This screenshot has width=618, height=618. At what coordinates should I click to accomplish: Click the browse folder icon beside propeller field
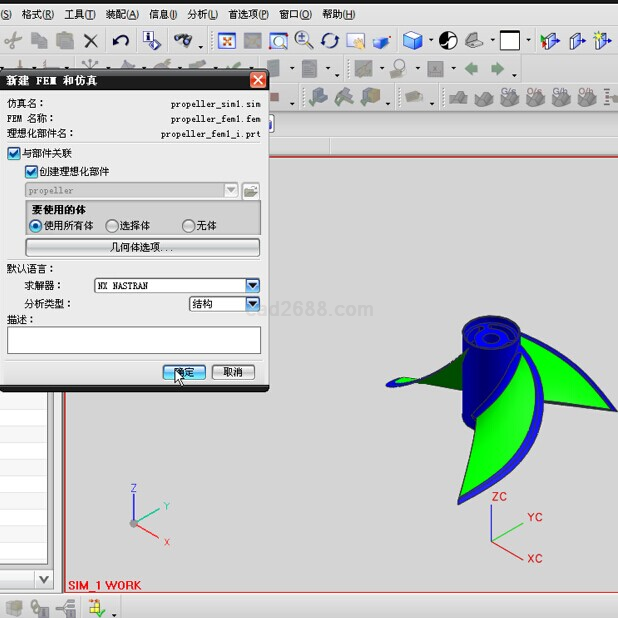click(x=250, y=190)
